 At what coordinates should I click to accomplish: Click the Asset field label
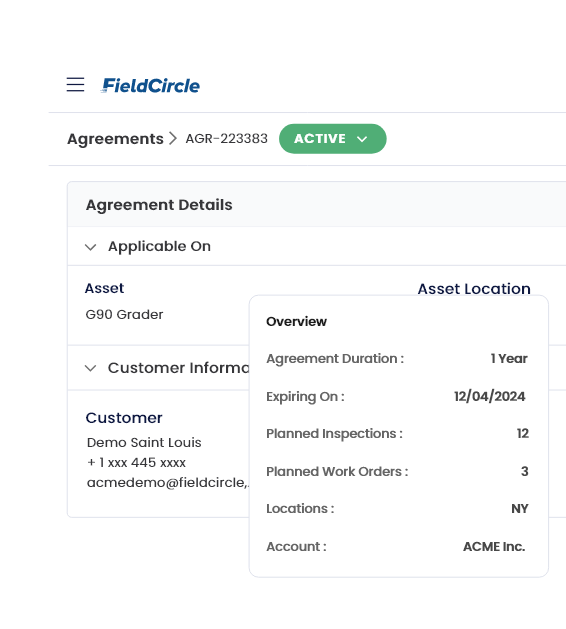coord(104,288)
